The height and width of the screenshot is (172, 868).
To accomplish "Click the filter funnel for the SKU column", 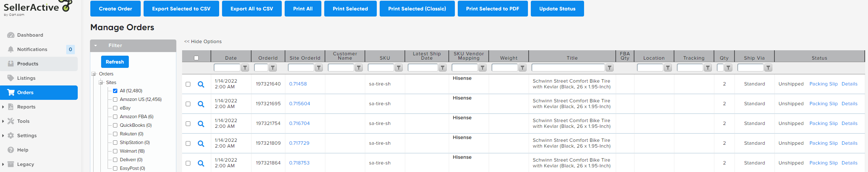I will click(x=399, y=68).
